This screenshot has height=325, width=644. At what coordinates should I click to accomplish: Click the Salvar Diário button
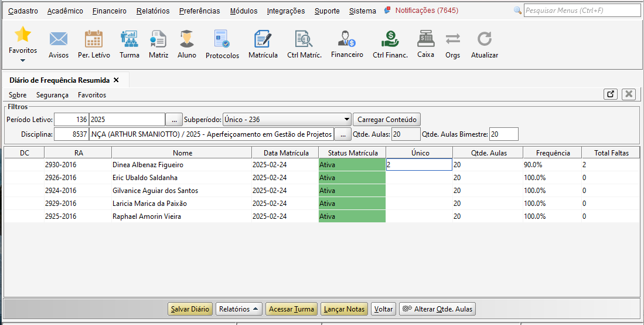190,309
